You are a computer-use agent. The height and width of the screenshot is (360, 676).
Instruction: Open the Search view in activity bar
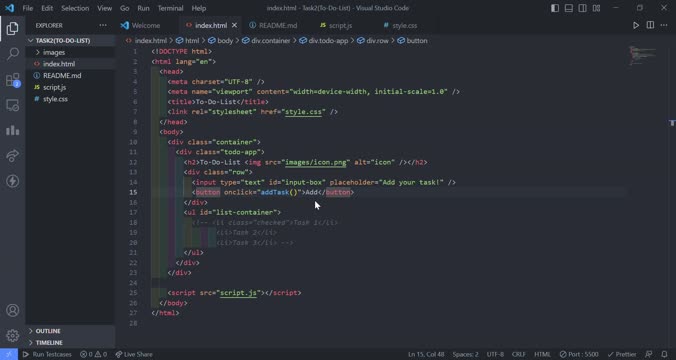tap(13, 54)
